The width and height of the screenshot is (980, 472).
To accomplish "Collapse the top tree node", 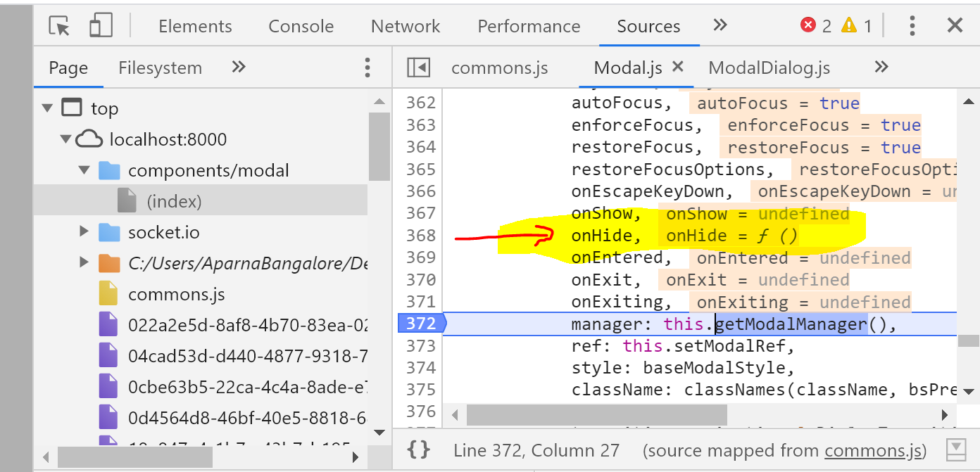I will [46, 108].
